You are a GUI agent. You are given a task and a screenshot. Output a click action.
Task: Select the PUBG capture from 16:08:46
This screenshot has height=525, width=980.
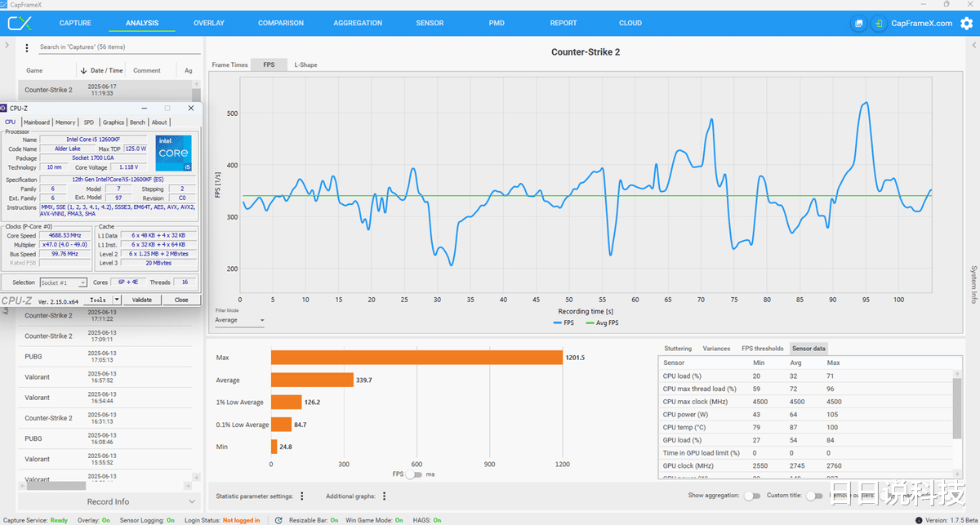(x=106, y=438)
